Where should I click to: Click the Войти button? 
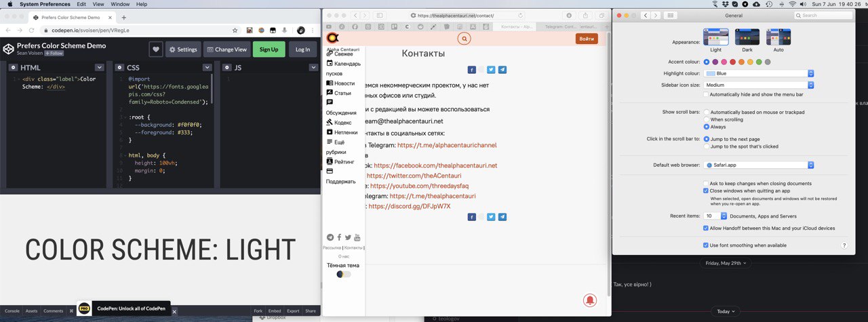click(587, 39)
